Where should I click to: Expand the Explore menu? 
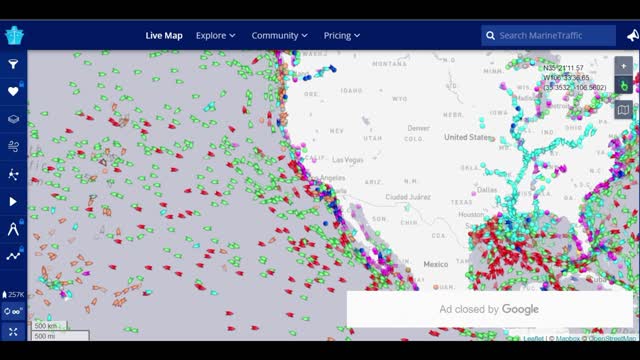(x=216, y=36)
